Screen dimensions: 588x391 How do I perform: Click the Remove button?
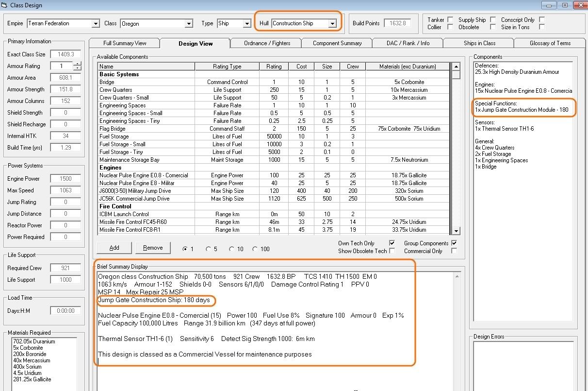click(x=153, y=248)
